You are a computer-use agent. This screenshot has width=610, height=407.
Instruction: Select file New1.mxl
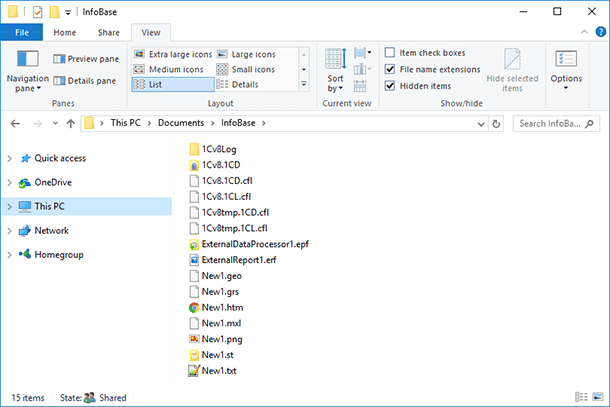[x=215, y=323]
